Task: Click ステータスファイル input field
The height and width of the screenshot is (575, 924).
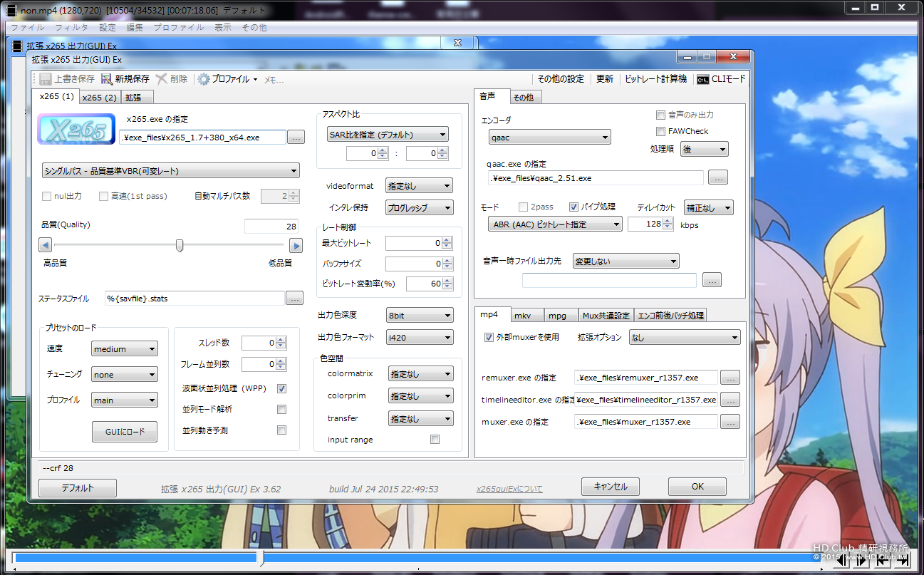Action: click(194, 299)
